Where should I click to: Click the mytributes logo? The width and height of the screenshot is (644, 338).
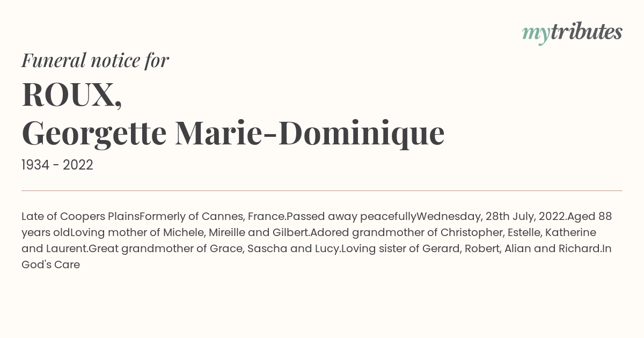pyautogui.click(x=572, y=33)
